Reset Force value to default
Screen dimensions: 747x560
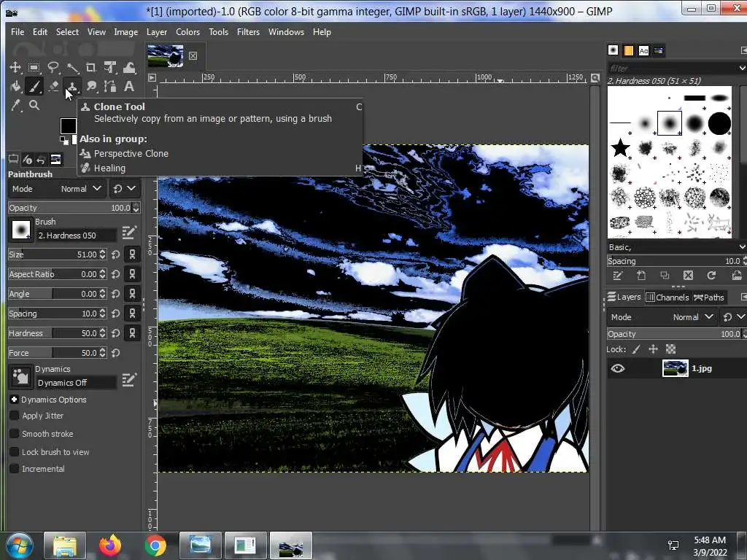pyautogui.click(x=116, y=353)
